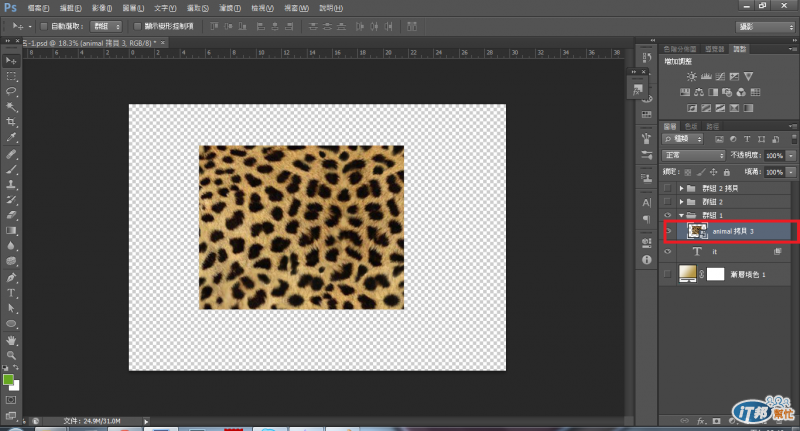Select the Crop tool

11,122
